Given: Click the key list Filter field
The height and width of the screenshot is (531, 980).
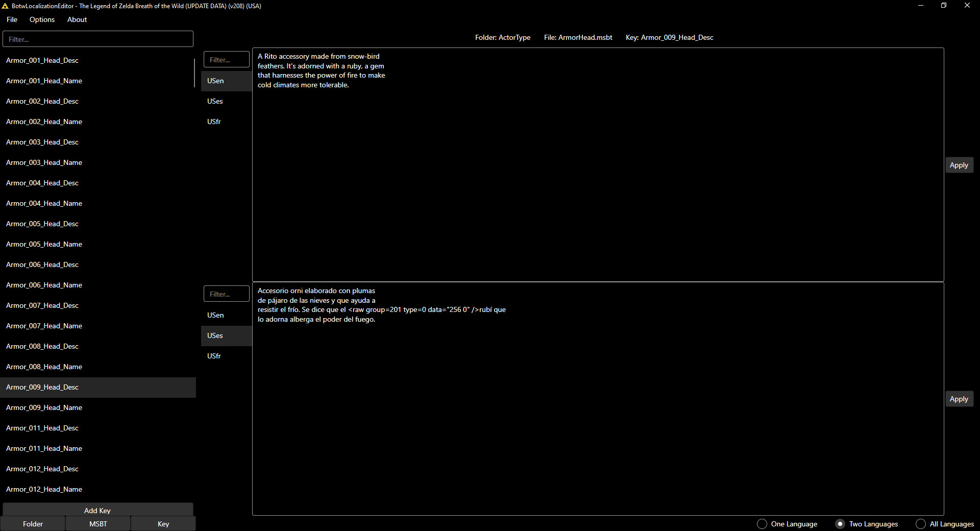Looking at the screenshot, I should pos(98,39).
